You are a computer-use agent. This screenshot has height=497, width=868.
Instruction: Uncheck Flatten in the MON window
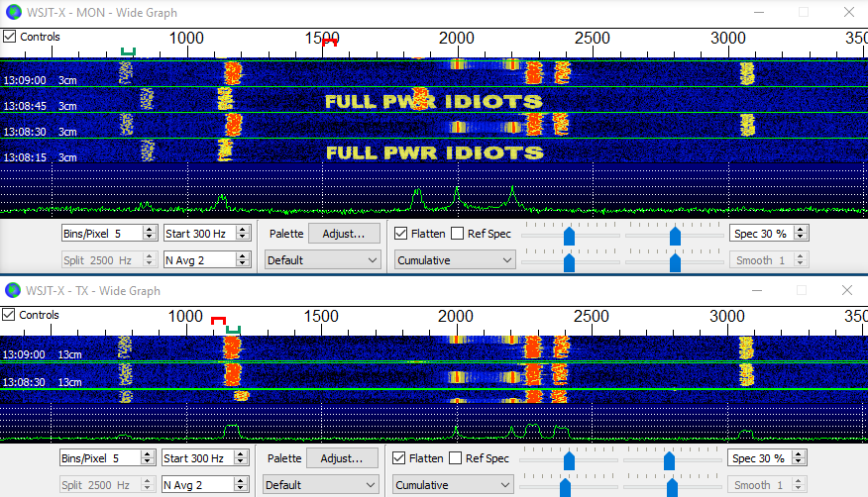[400, 234]
